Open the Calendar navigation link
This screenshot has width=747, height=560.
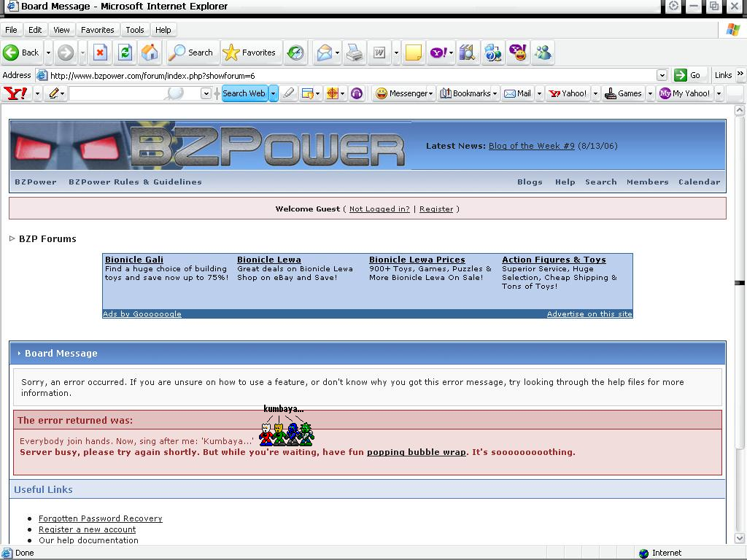pos(700,182)
